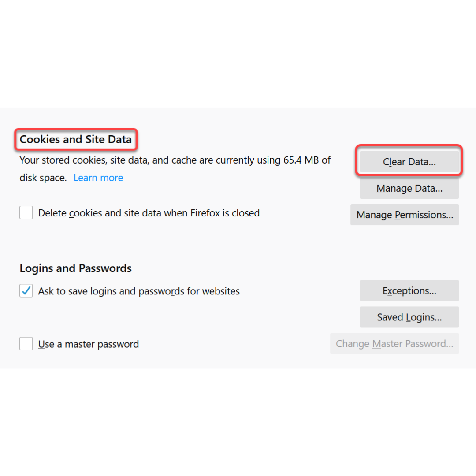This screenshot has width=476, height=476.
Task: Toggle the Delete cookies and site data checkbox
Action: click(26, 212)
